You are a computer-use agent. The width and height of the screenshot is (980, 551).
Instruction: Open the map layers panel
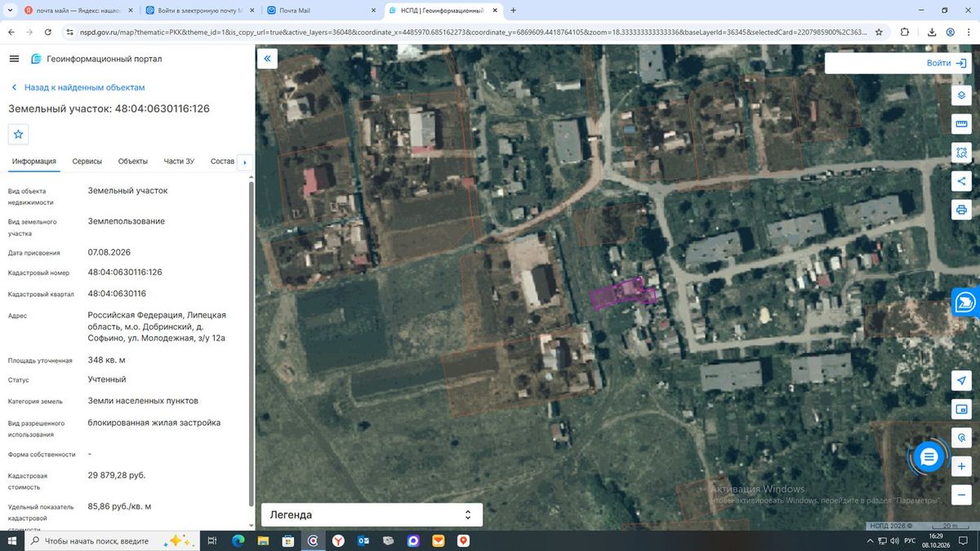point(961,96)
